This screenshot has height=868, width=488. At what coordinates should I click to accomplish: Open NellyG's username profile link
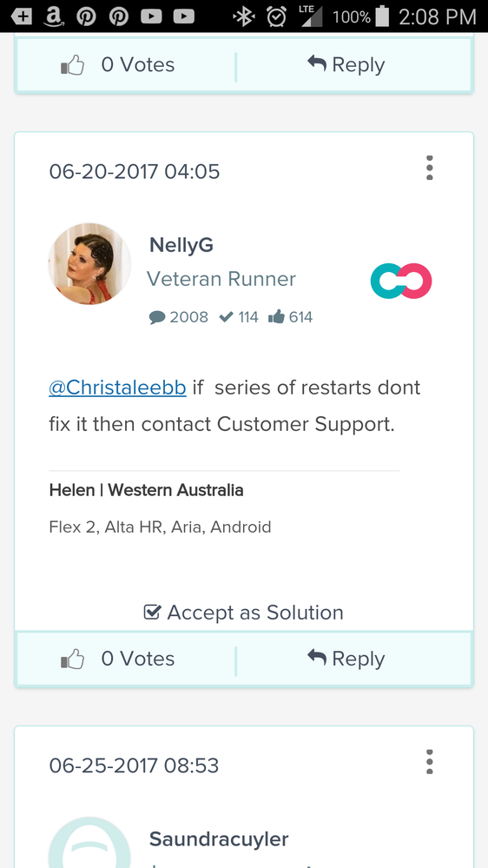coord(181,245)
